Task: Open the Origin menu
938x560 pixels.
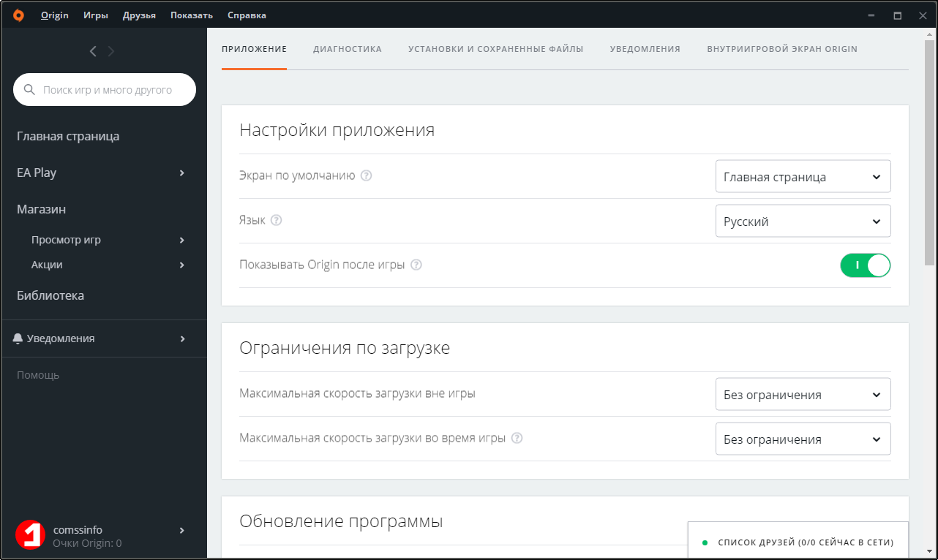Action: (55, 15)
